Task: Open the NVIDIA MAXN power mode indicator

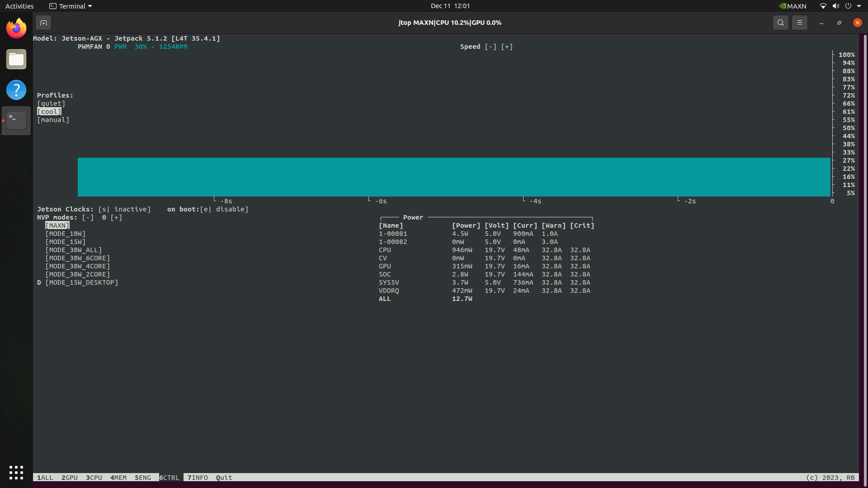Action: pyautogui.click(x=793, y=6)
